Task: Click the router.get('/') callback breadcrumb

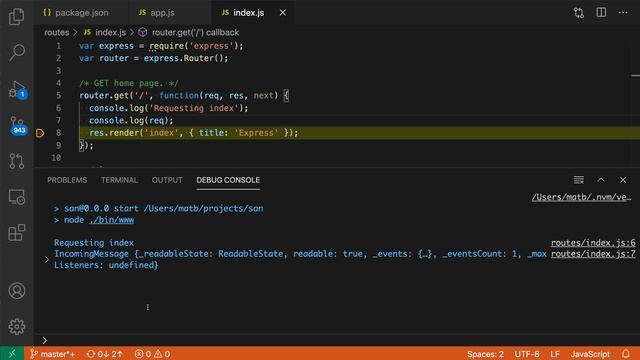Action: click(189, 32)
